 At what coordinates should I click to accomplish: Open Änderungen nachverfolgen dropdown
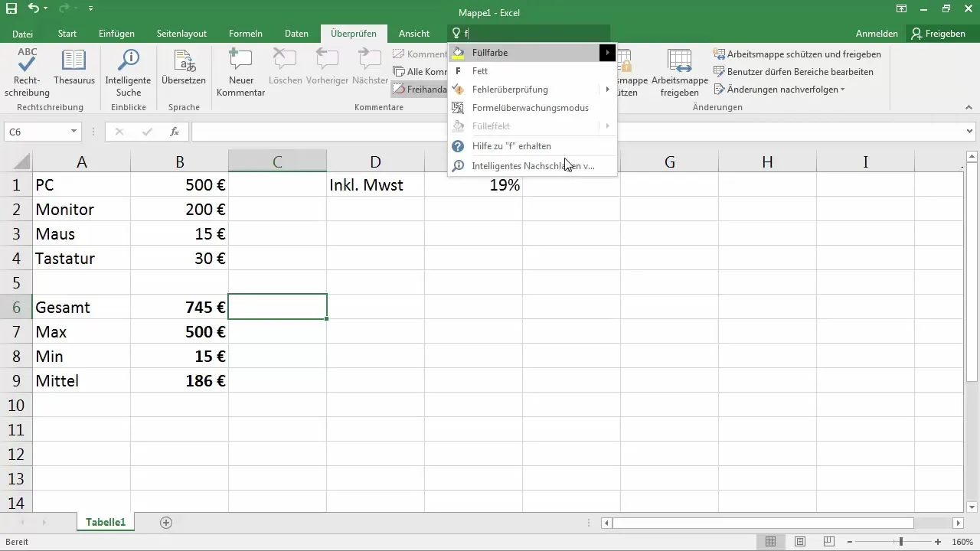click(x=779, y=90)
